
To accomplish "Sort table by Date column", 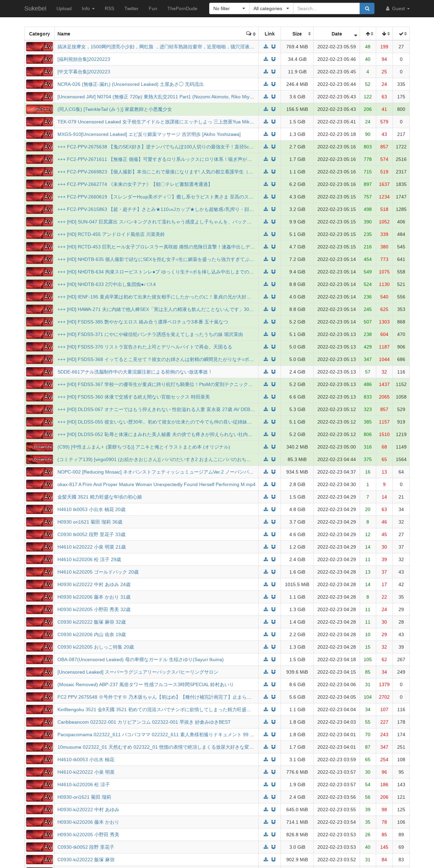I will tap(337, 34).
